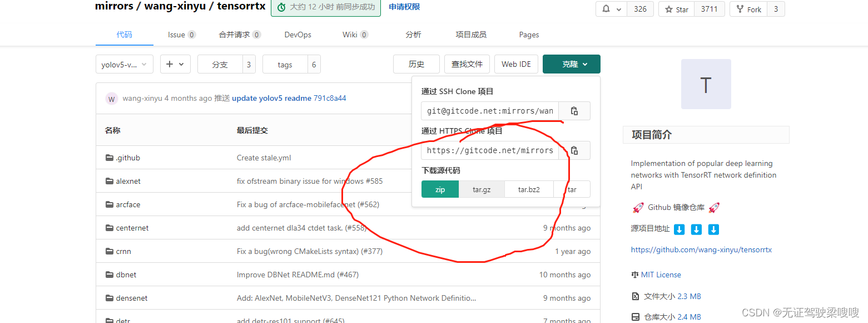Star the tensorrtx repository

point(677,9)
